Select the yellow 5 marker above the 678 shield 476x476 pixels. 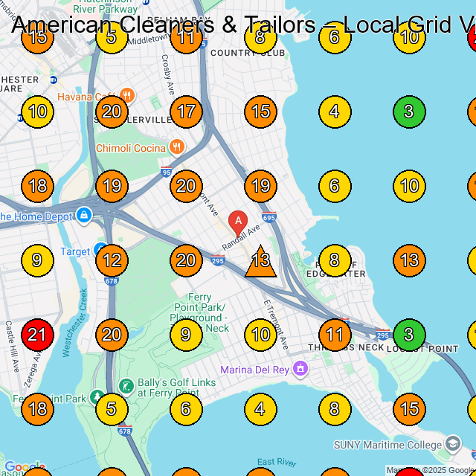click(112, 409)
